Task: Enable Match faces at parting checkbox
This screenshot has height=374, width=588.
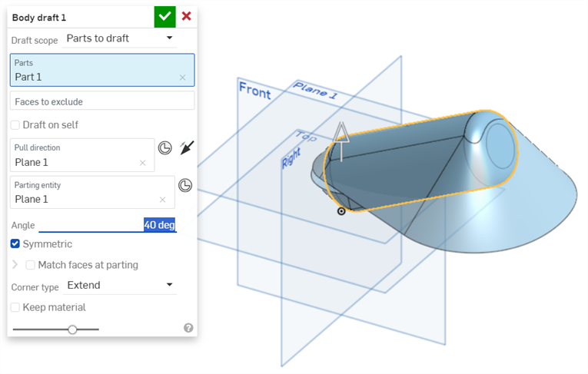Action: (x=31, y=265)
